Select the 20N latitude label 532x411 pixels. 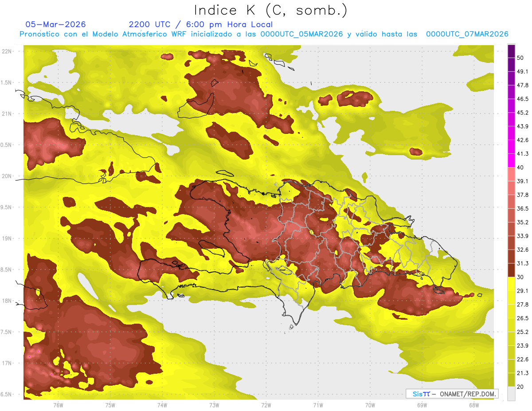click(x=7, y=176)
